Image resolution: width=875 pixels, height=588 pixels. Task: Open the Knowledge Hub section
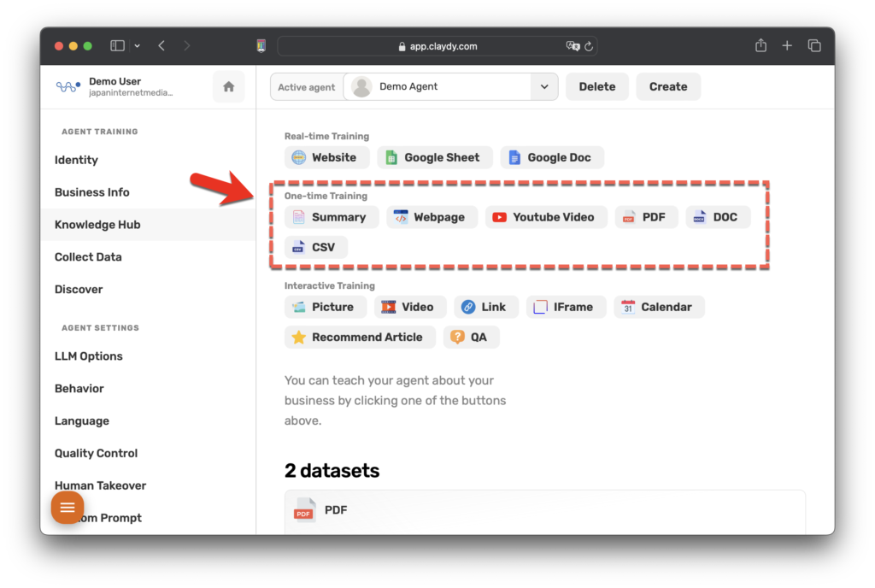[97, 225]
